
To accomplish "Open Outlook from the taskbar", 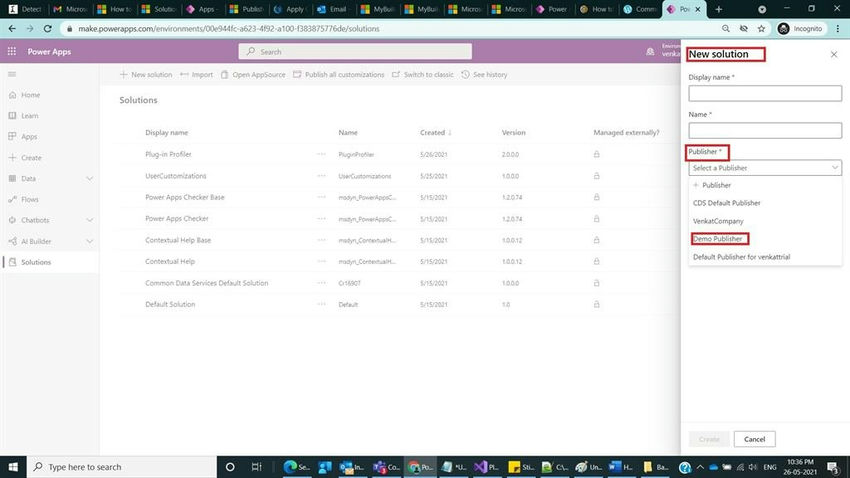I will click(352, 467).
